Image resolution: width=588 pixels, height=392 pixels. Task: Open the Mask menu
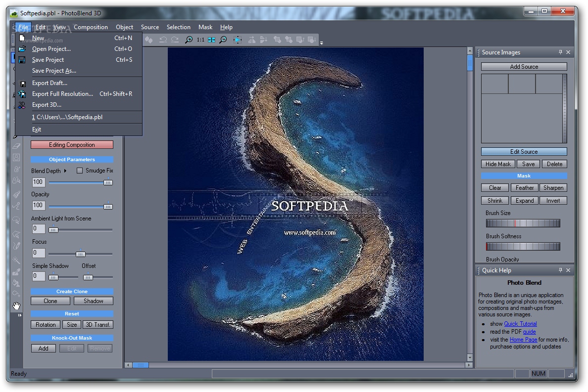click(x=205, y=27)
